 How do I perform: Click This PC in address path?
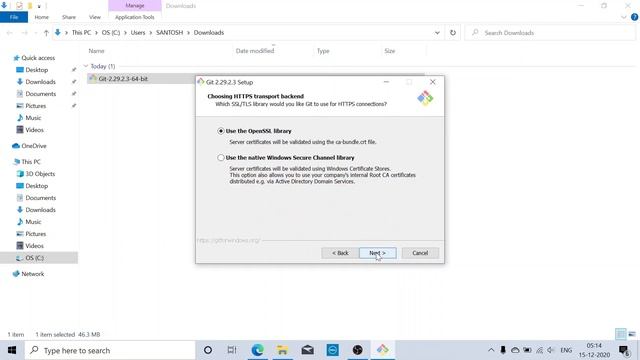tap(81, 33)
